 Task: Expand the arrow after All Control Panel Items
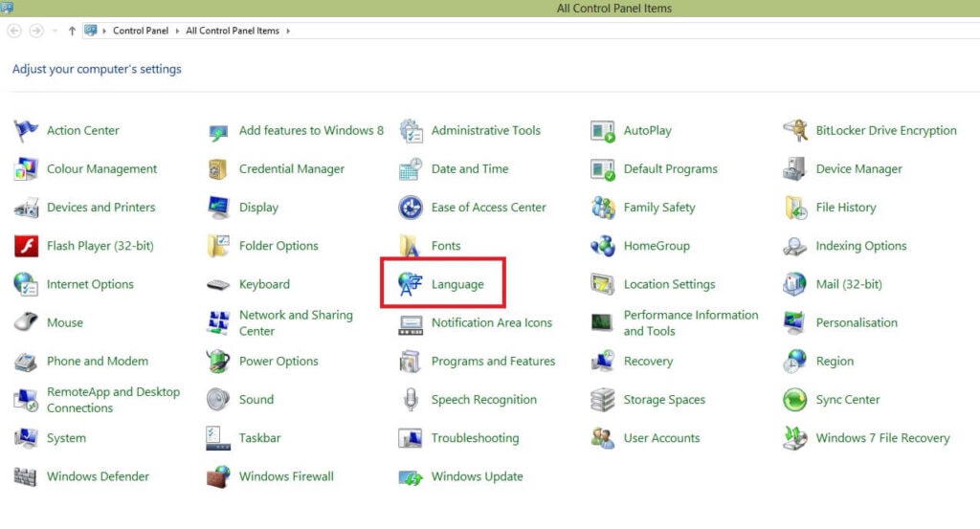click(x=287, y=31)
